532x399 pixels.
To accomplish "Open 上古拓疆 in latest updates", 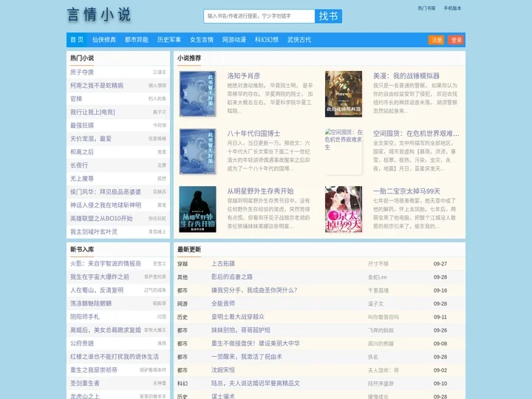I will 223,264.
